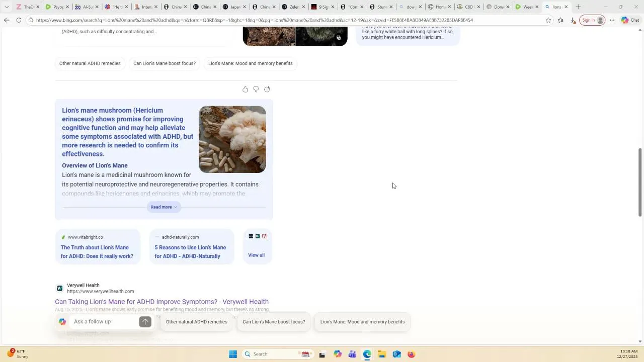
Task: Click bottom 'Can Lion's Mane boost focus?' suggestion
Action: 274,322
